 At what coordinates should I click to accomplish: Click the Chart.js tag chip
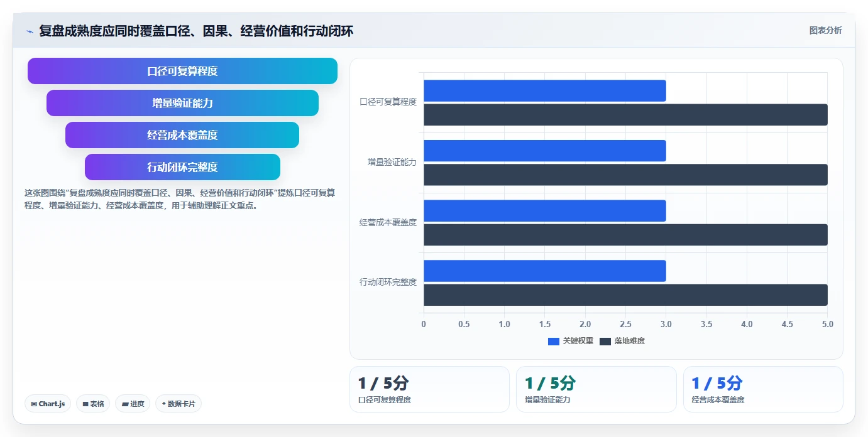(48, 404)
